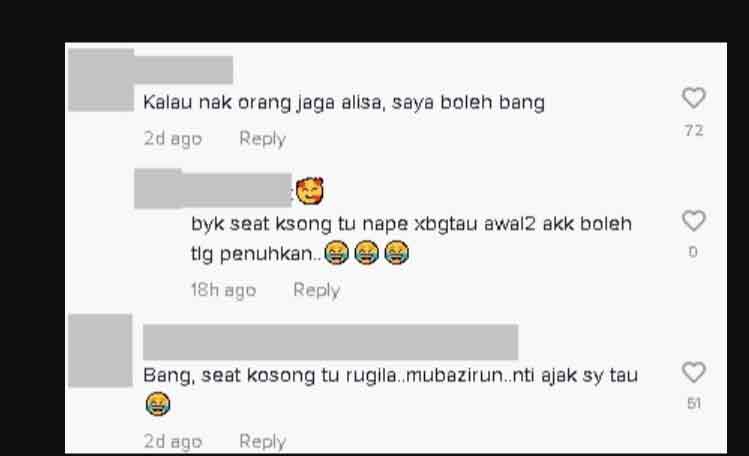Open the third commenter's blurred username
This screenshot has height=456, width=749.
pyautogui.click(x=331, y=342)
